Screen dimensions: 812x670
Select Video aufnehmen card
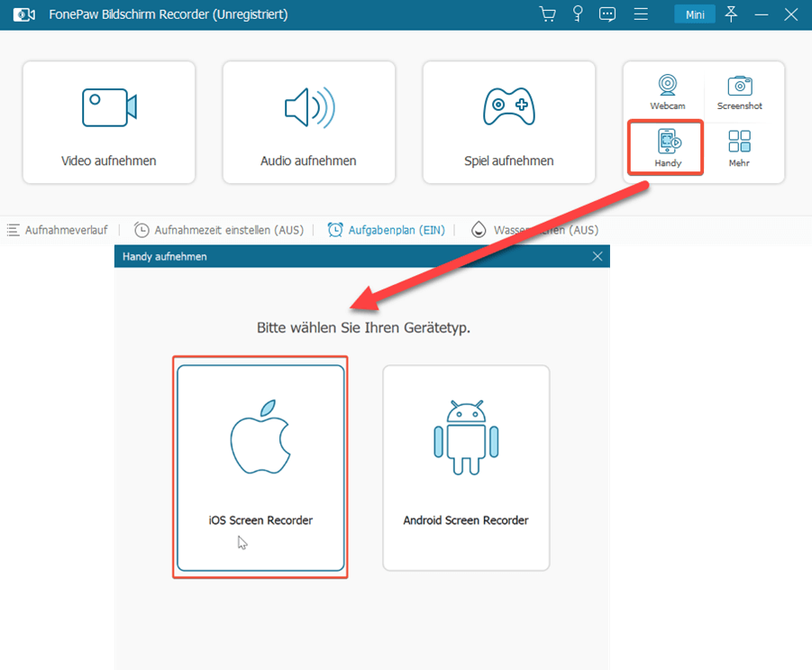pyautogui.click(x=109, y=123)
